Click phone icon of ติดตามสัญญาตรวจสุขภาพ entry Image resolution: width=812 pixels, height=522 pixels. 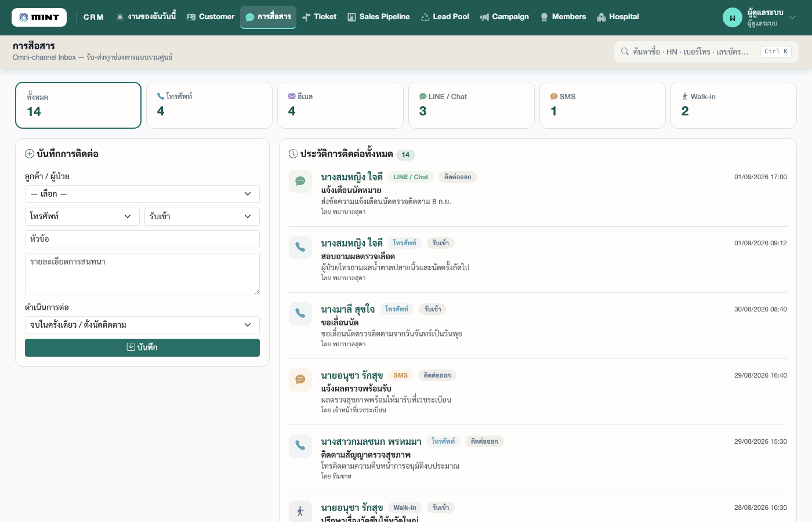point(300,446)
